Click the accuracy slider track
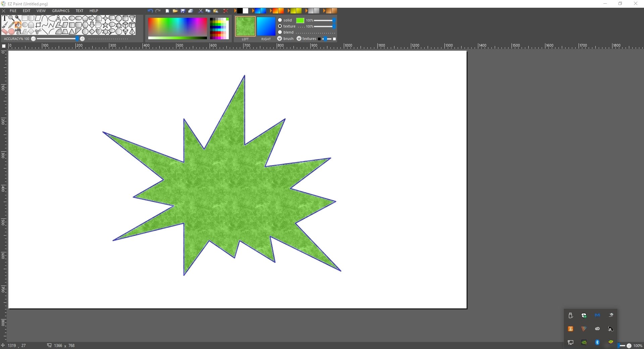Viewport: 644px width, 349px height. 58,39
